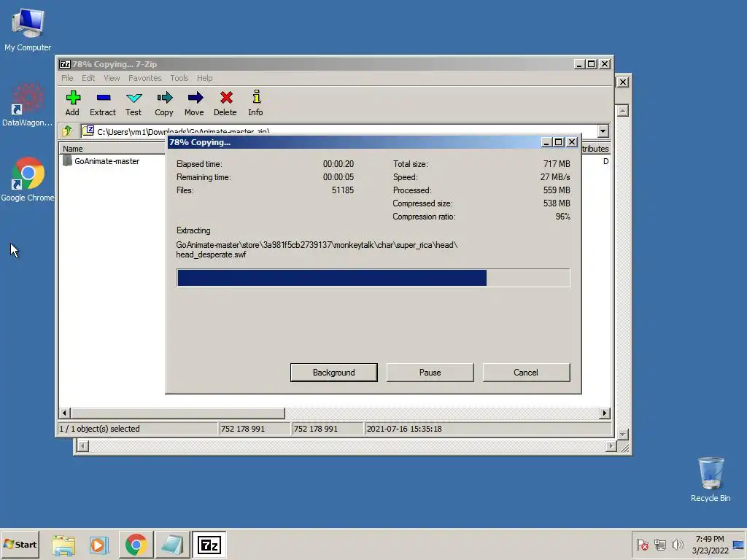The image size is (747, 560).
Task: Open the media player taskbar icon
Action: [x=99, y=545]
